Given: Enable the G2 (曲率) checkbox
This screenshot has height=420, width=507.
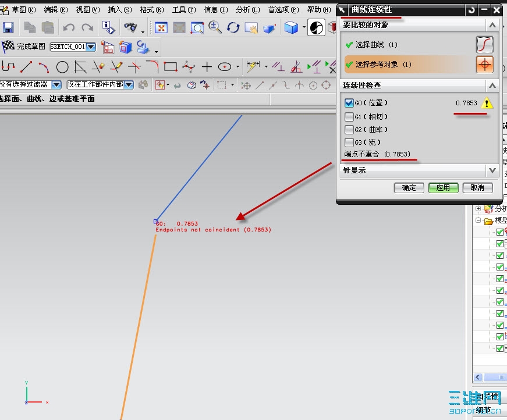Looking at the screenshot, I should pos(349,130).
